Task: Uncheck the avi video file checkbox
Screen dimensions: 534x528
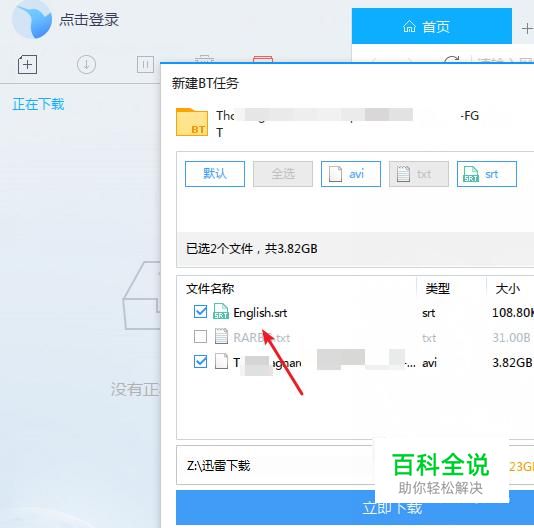Action: (x=200, y=362)
